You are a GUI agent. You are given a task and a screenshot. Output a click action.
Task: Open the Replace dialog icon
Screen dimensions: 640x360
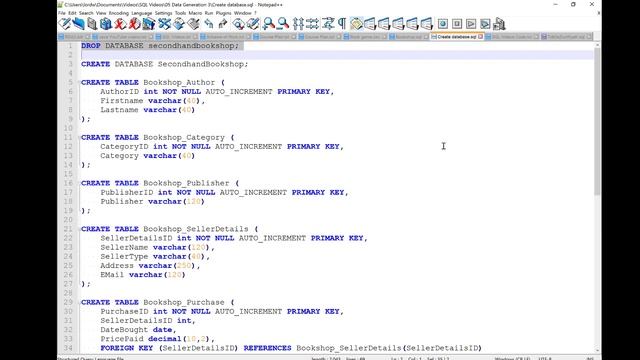pos(253,24)
